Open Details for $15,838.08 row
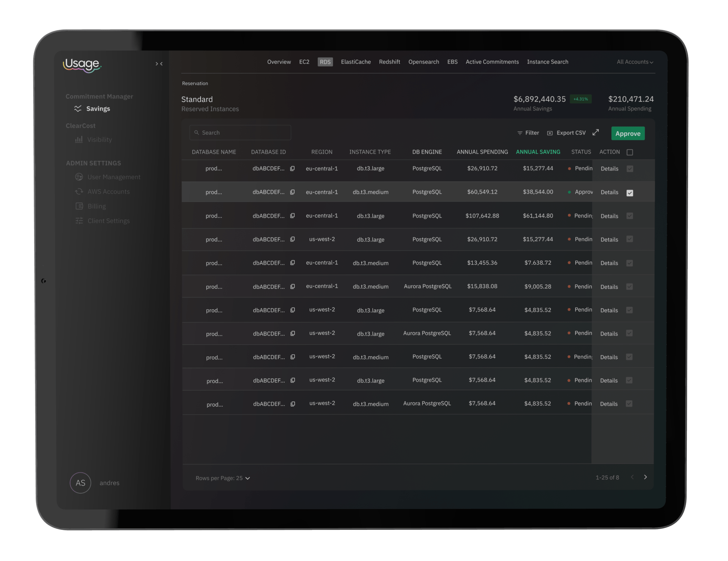728x561 pixels. pyautogui.click(x=609, y=287)
